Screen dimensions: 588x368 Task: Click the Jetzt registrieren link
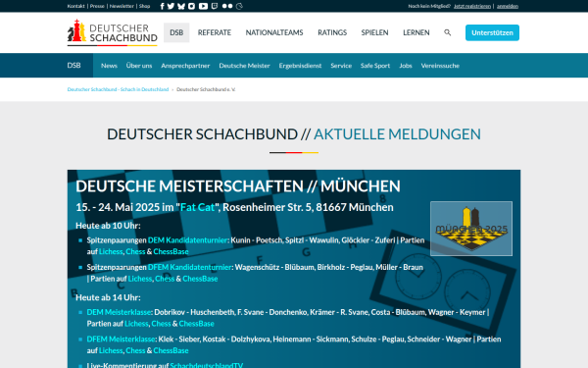[472, 6]
